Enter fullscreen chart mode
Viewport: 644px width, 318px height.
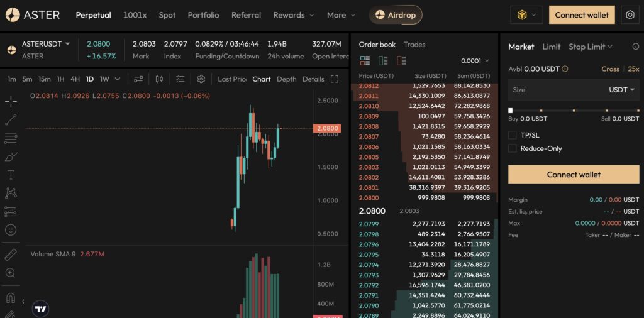pyautogui.click(x=335, y=79)
